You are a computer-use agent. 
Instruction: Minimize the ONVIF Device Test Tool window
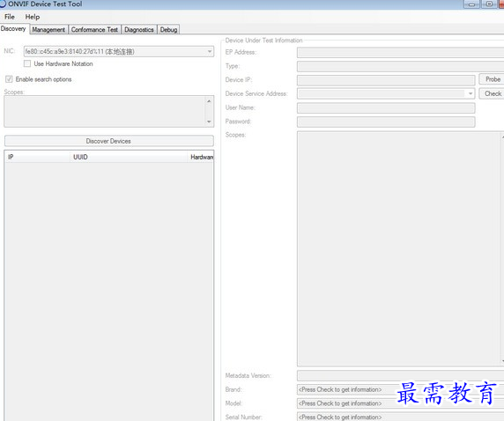tap(471, 4)
